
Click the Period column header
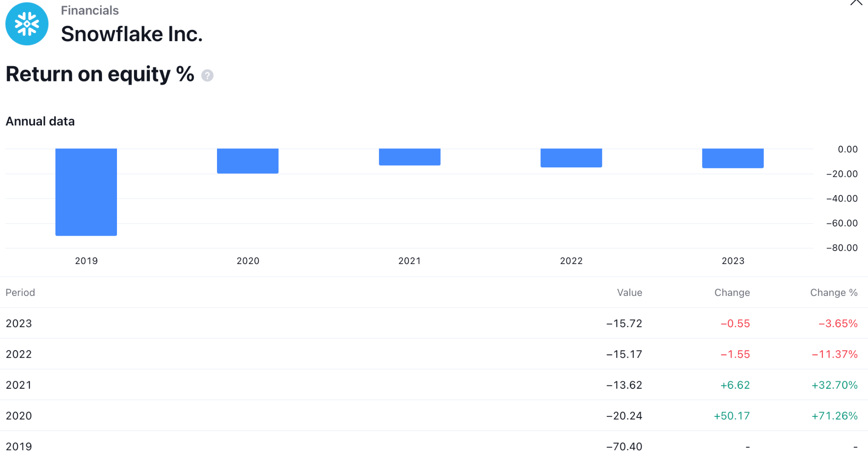[20, 293]
